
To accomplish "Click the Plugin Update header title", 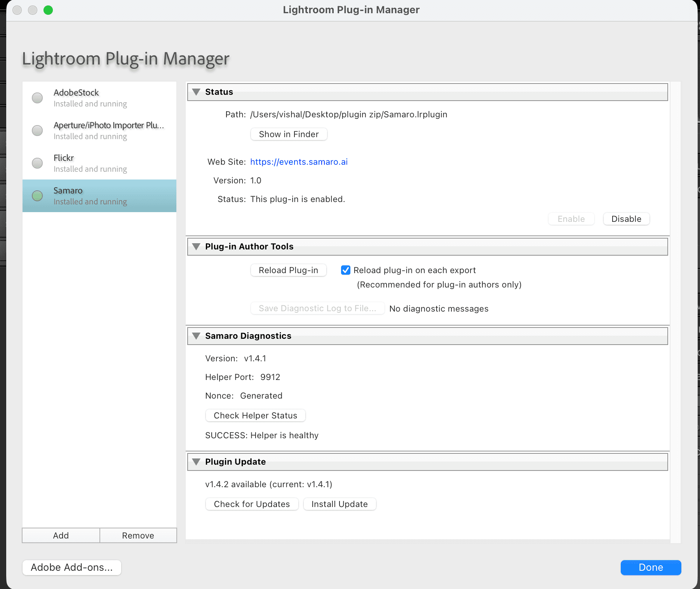I will point(235,462).
